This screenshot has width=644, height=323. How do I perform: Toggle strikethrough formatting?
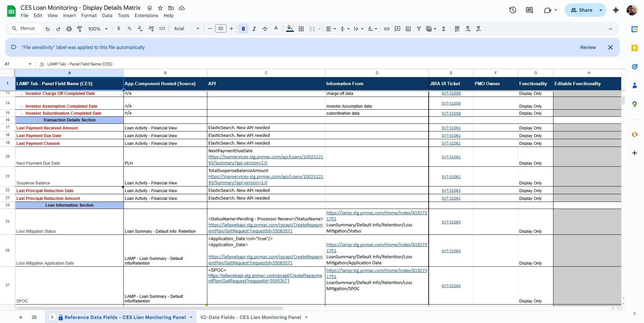[265, 29]
